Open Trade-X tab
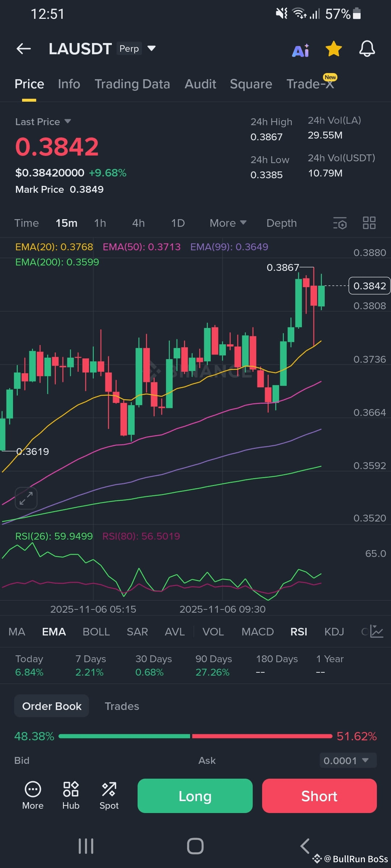This screenshot has height=868, width=391. (x=310, y=84)
